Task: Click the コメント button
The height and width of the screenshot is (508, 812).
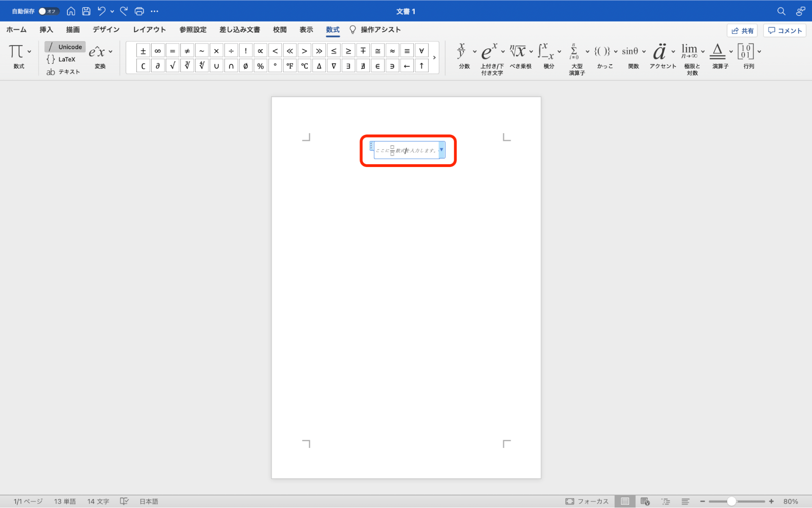Action: pyautogui.click(x=785, y=30)
